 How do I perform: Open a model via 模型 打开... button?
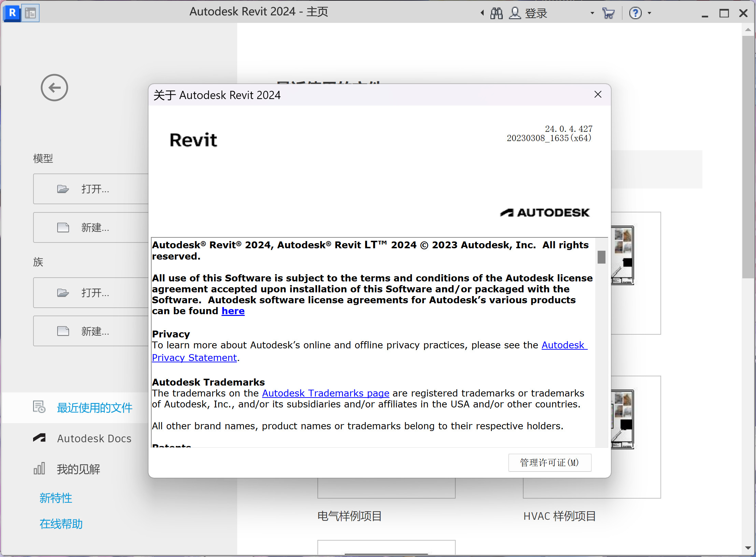(91, 189)
